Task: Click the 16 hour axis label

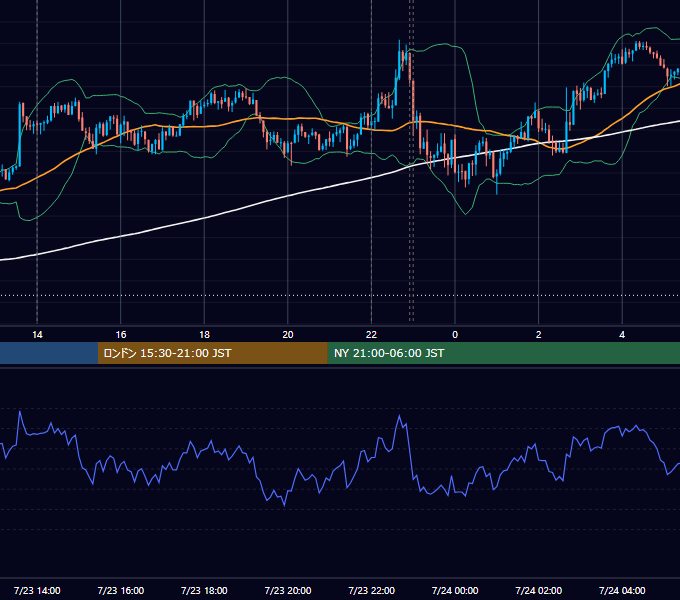Action: point(121,334)
